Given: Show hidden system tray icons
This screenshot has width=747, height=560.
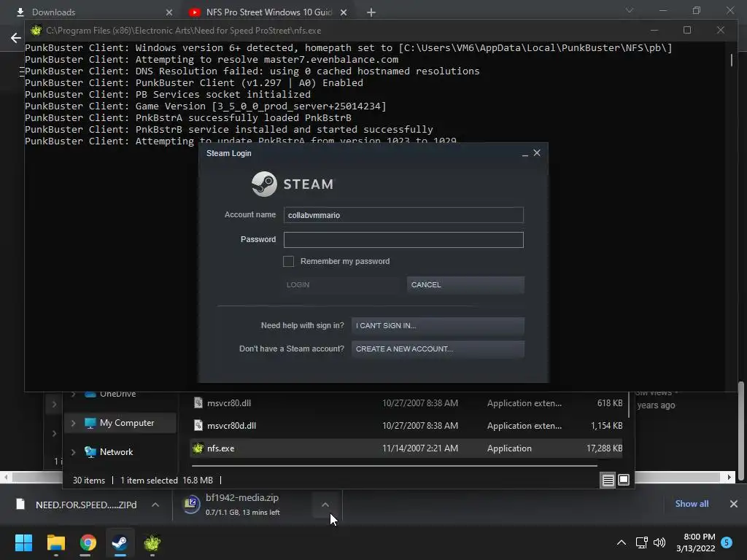Looking at the screenshot, I should click(622, 542).
